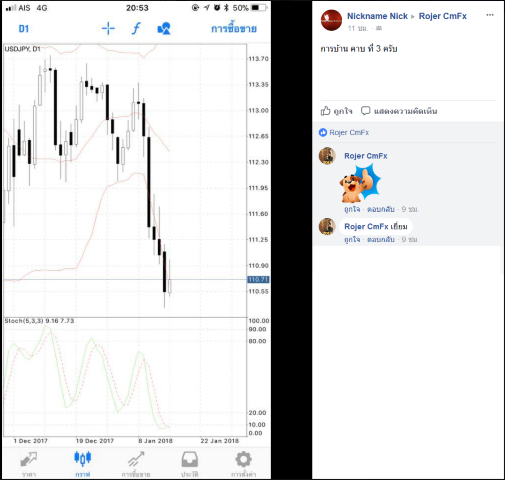Change the D1 timeframe selector
The height and width of the screenshot is (480, 505).
[24, 29]
